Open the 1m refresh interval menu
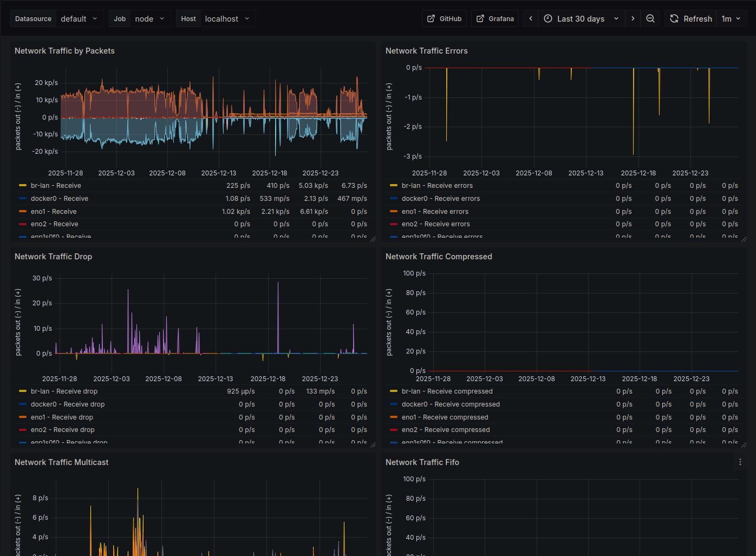 pos(731,18)
